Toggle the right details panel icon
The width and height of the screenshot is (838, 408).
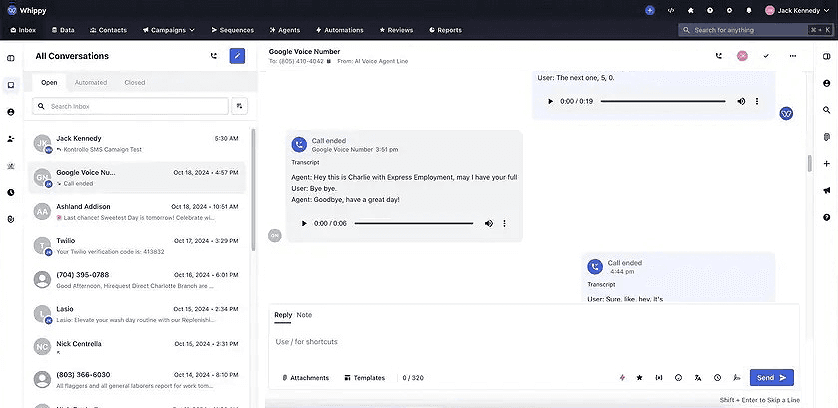(x=827, y=57)
